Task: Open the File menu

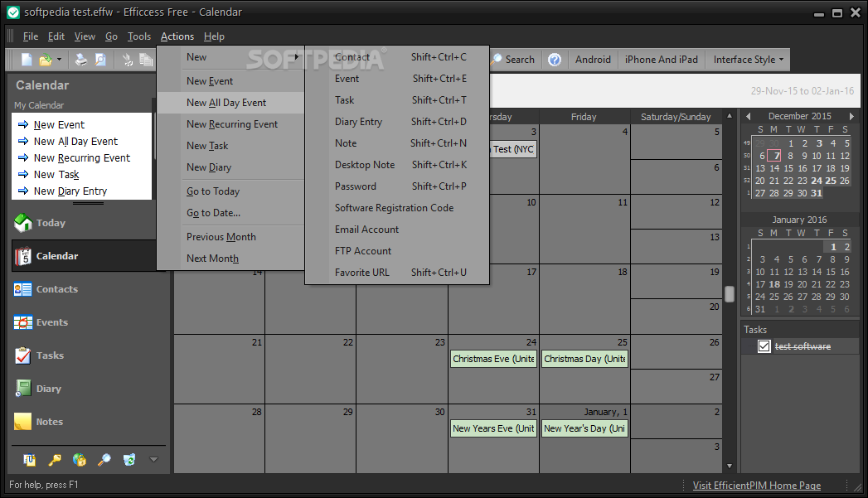Action: click(31, 36)
